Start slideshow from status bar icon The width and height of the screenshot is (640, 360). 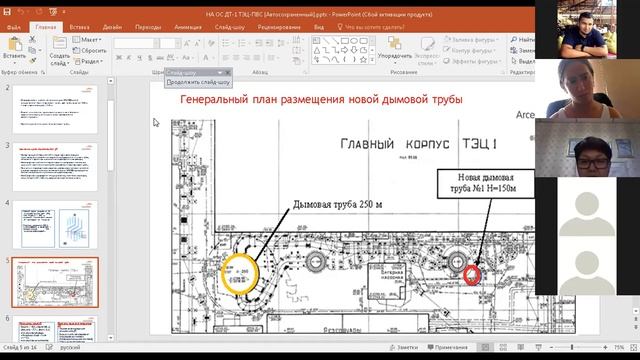pos(539,347)
